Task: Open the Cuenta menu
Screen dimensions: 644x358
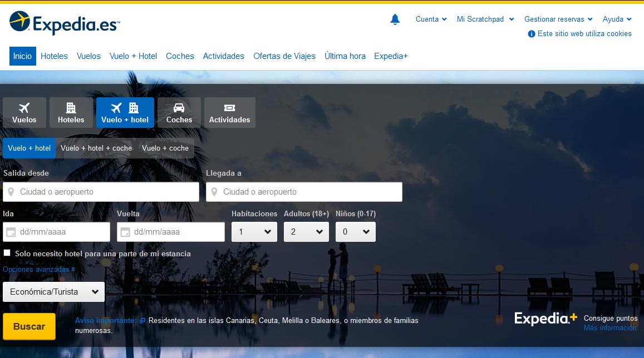Action: tap(431, 19)
